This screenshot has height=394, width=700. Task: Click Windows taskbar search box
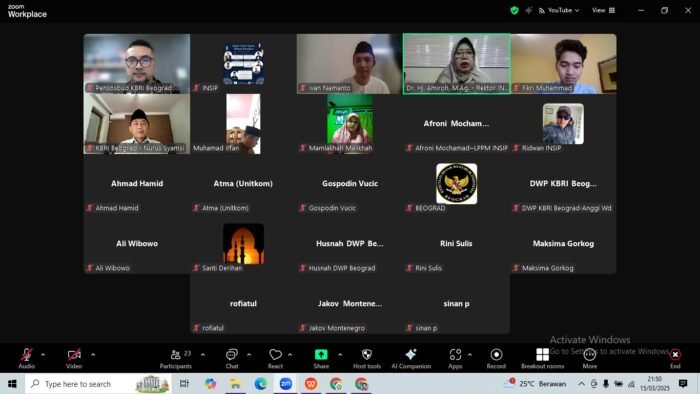[x=98, y=384]
